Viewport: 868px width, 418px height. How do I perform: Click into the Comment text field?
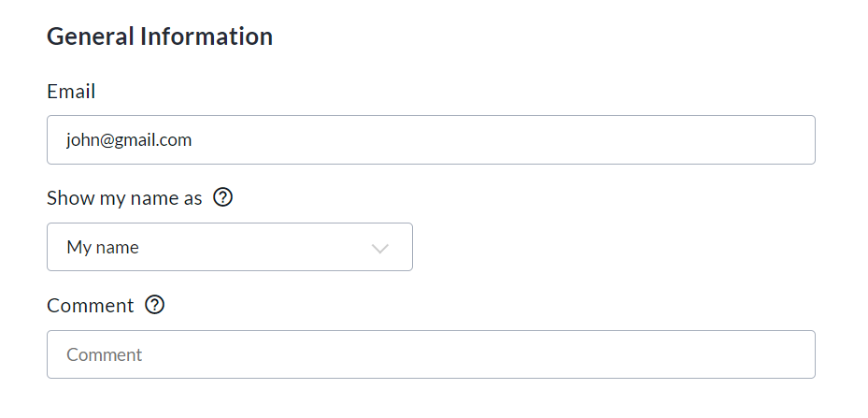(430, 355)
